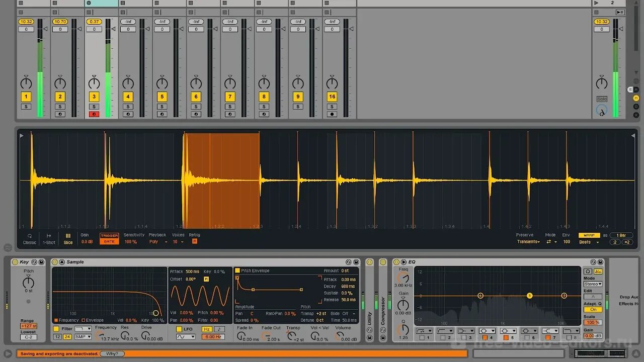This screenshot has width=644, height=362.
Task: Select Classic playback mode
Action: click(x=30, y=239)
